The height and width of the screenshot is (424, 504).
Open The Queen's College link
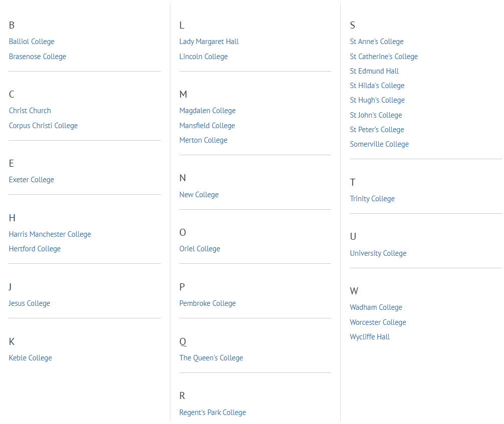(211, 358)
